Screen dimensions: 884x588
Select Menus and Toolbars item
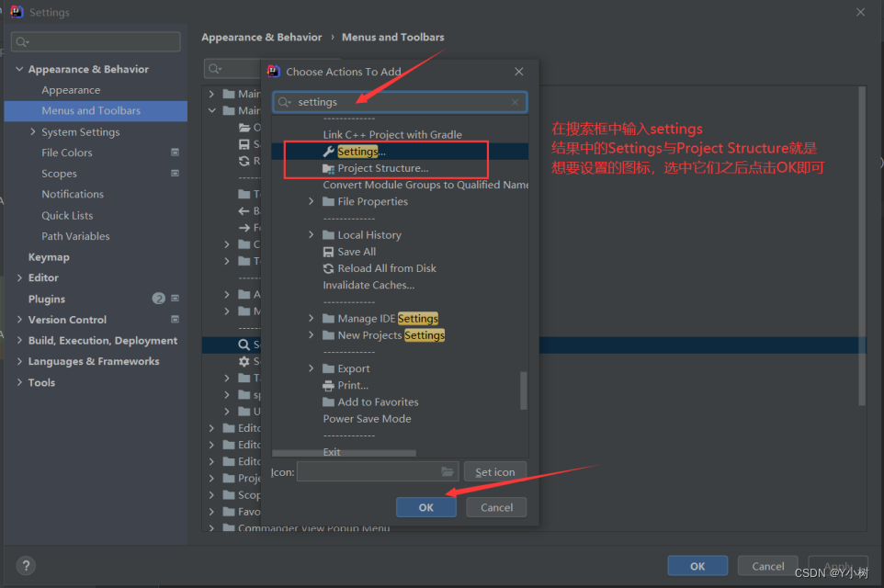(x=96, y=111)
